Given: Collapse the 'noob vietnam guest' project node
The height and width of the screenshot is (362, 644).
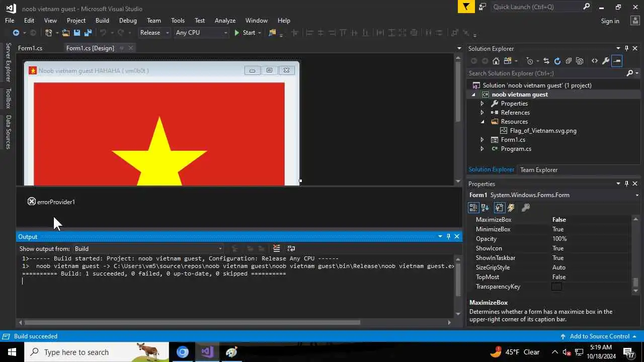Looking at the screenshot, I should (x=473, y=95).
